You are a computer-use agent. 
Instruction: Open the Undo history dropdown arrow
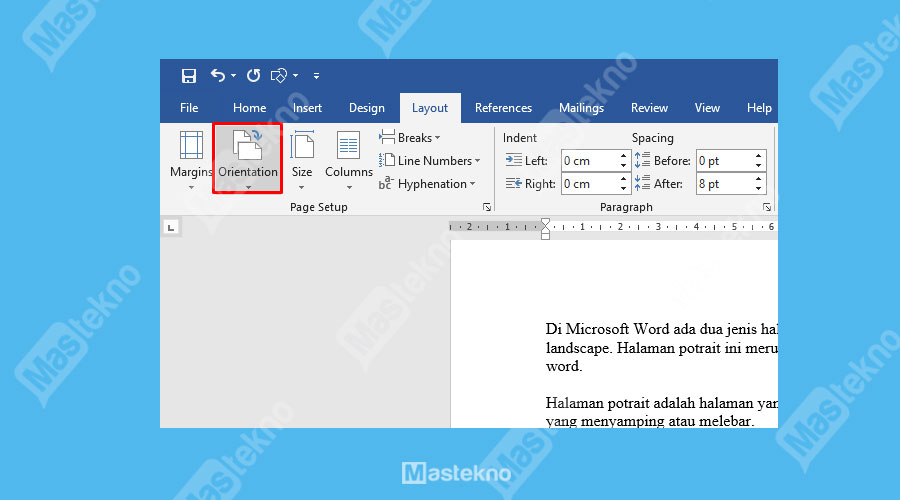(233, 76)
